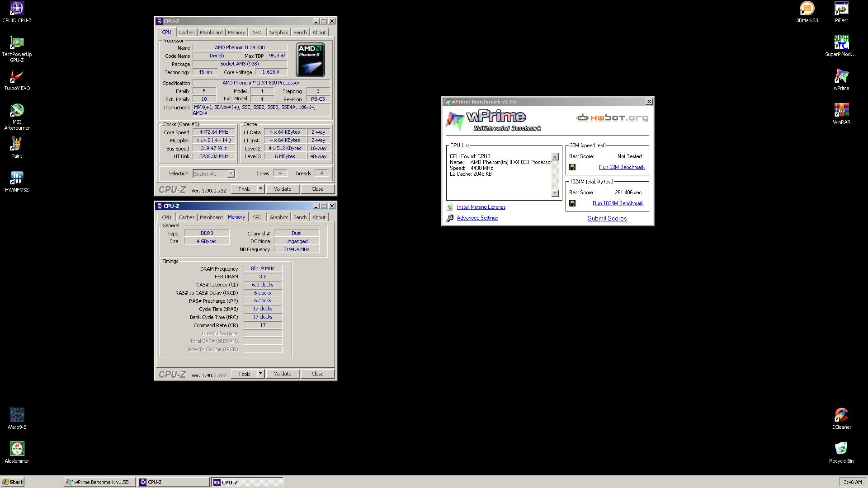Open PiFast desktop icon
The height and width of the screenshot is (488, 868).
pos(841,12)
